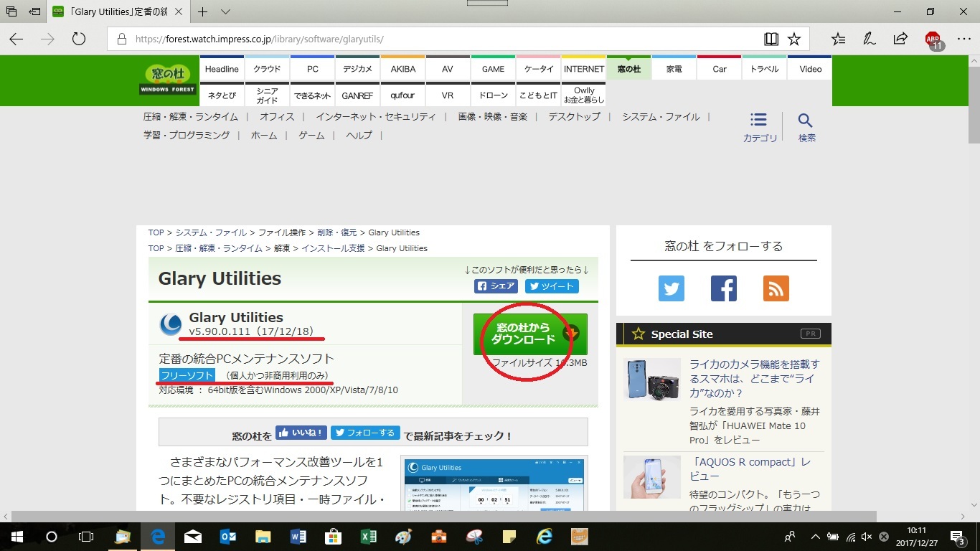
Task: Add page to favorites with star icon
Action: coord(794,39)
